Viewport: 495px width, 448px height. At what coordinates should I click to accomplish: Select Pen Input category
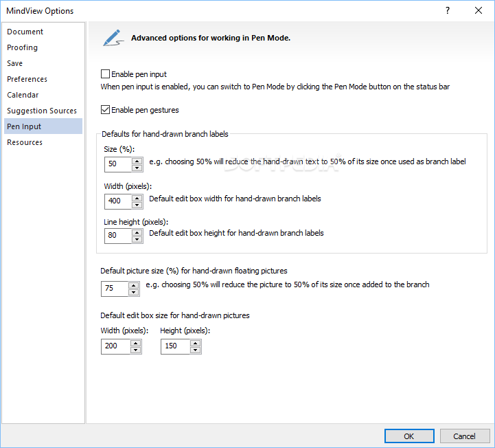[x=43, y=126]
